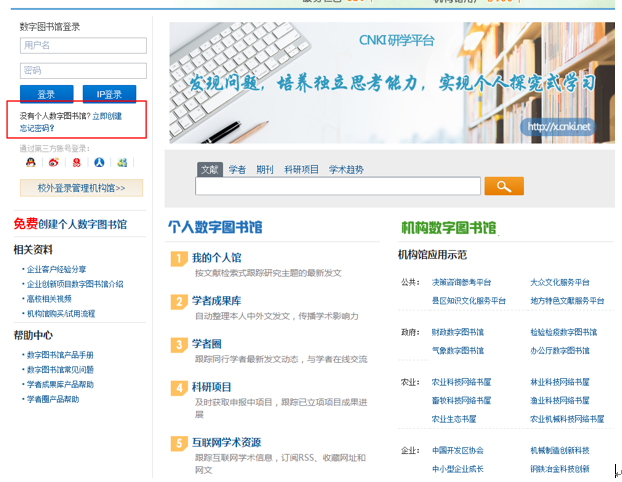The width and height of the screenshot is (622, 482).
Task: Open 财政数字图书馆 link
Action: tap(458, 332)
